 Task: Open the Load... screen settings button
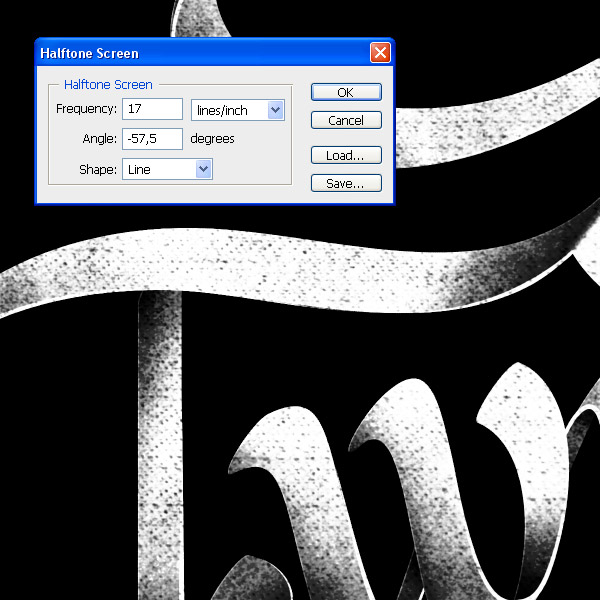pyautogui.click(x=346, y=155)
